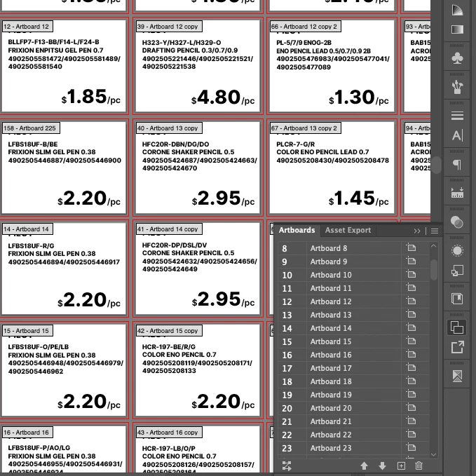Select Artboard 13 in the list
The image size is (476, 476).
point(353,315)
